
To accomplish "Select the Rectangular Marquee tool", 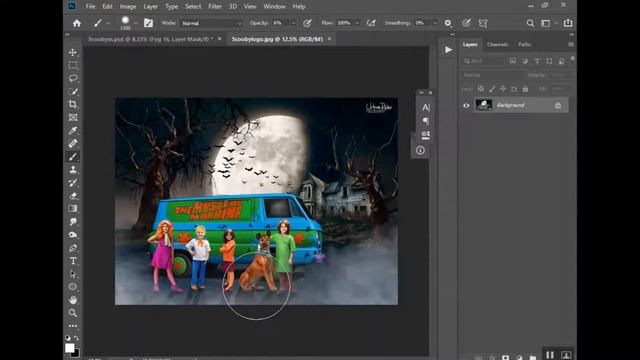I will 73,65.
